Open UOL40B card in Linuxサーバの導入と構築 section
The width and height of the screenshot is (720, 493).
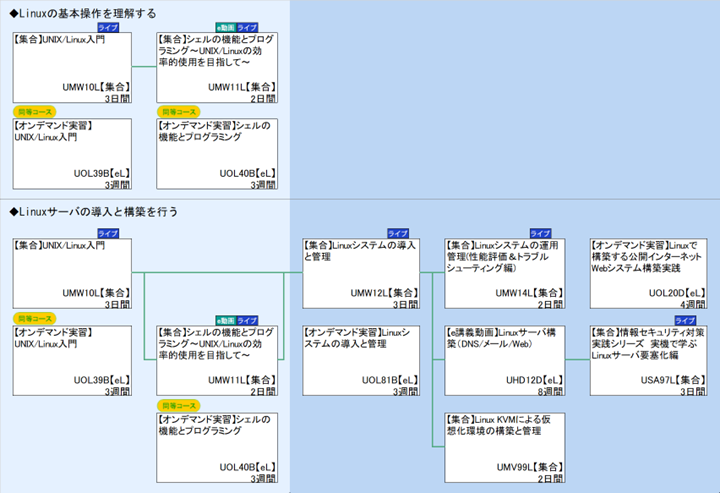(217, 448)
